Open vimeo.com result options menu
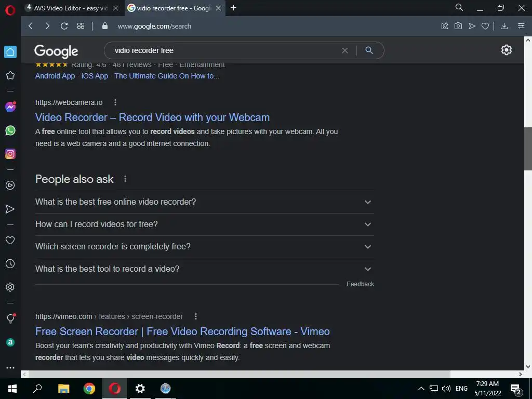 [x=196, y=316]
